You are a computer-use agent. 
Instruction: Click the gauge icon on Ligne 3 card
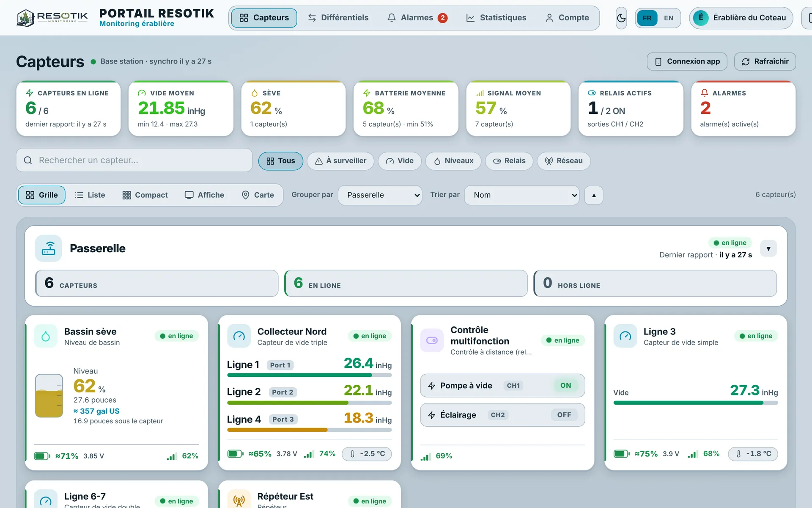point(625,336)
